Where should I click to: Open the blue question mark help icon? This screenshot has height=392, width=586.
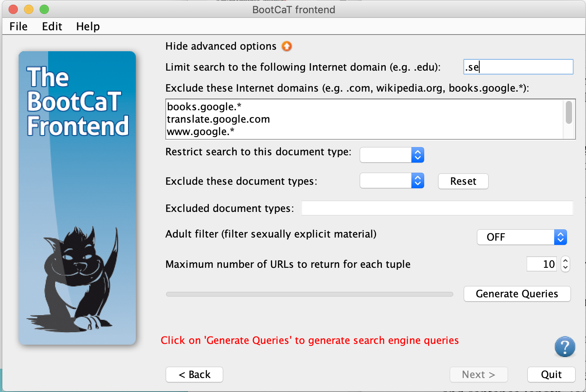click(565, 347)
